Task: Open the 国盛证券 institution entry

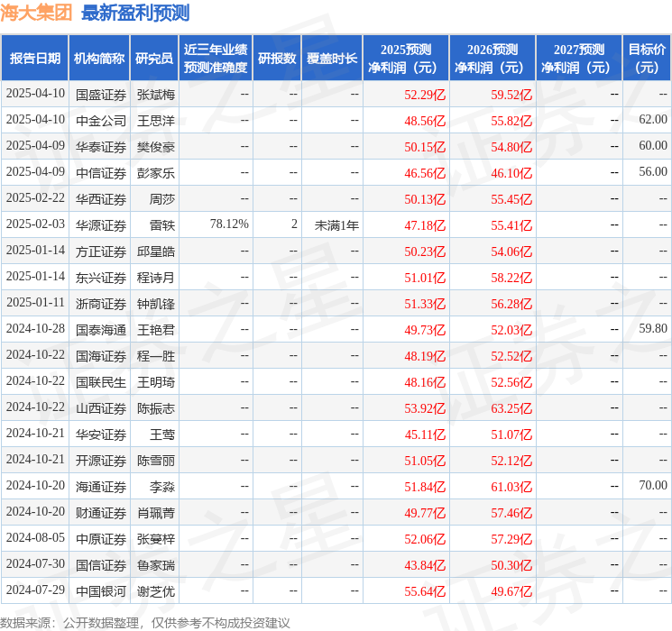Action: point(101,94)
